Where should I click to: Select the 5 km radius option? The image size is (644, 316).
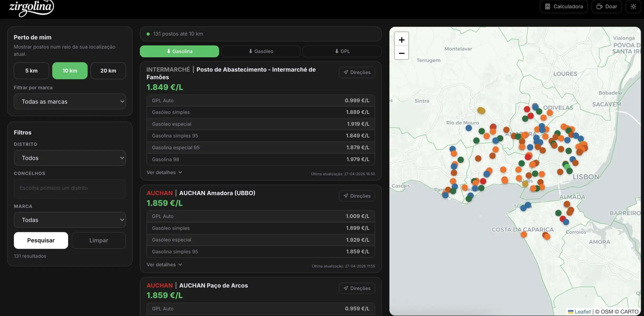pos(31,71)
